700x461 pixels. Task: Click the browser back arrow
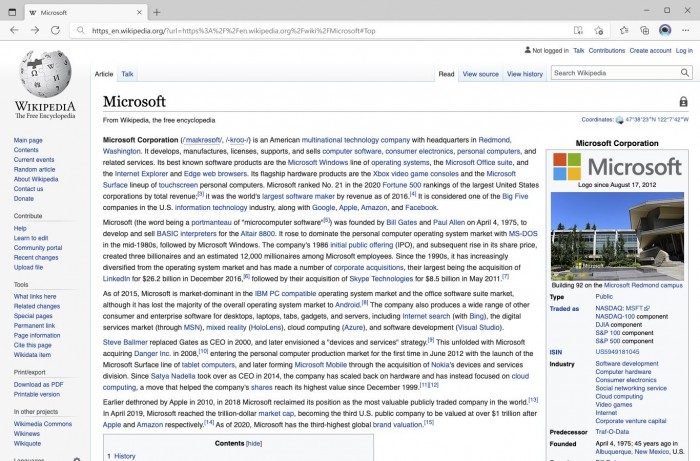[x=14, y=31]
